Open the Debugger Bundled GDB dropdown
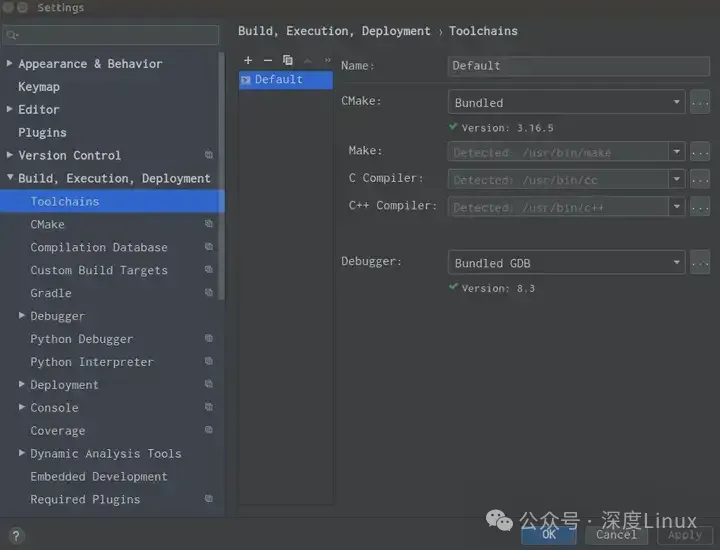Viewport: 720px width, 550px height. [676, 263]
